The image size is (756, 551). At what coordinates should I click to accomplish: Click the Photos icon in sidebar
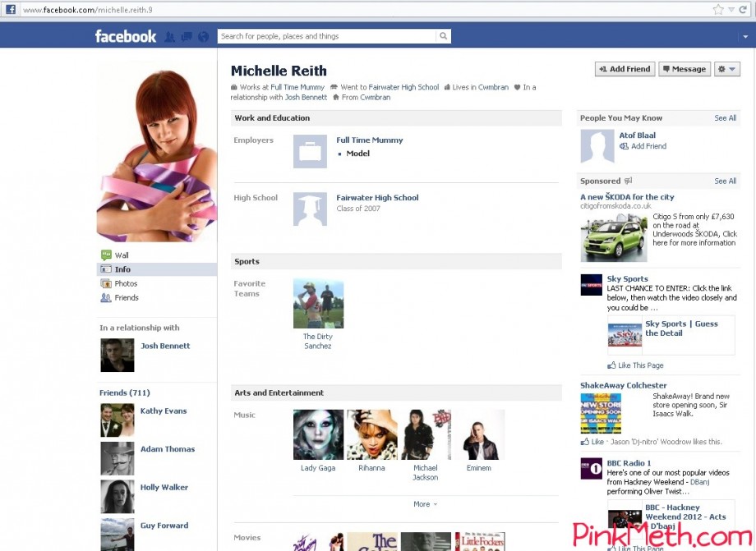106,283
